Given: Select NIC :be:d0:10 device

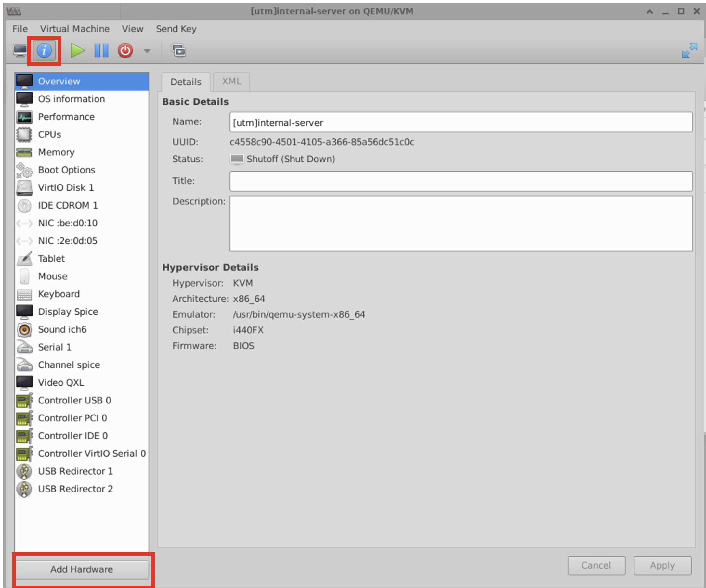Looking at the screenshot, I should coord(68,223).
